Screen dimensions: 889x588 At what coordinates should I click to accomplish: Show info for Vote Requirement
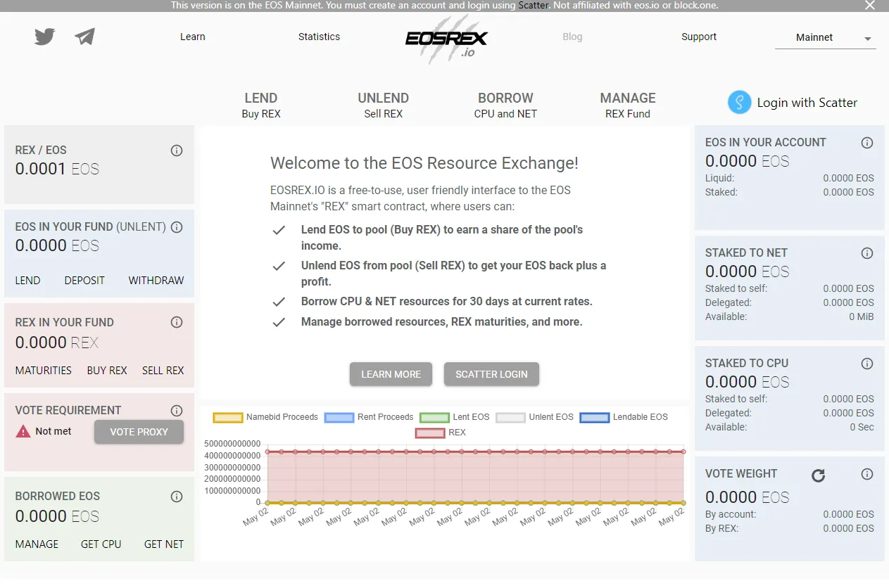click(177, 411)
